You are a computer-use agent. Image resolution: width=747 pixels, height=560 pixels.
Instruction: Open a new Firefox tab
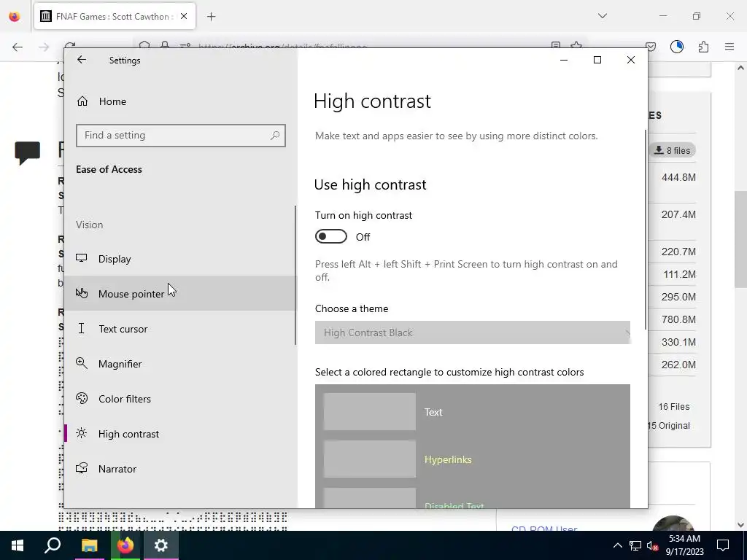(x=212, y=17)
